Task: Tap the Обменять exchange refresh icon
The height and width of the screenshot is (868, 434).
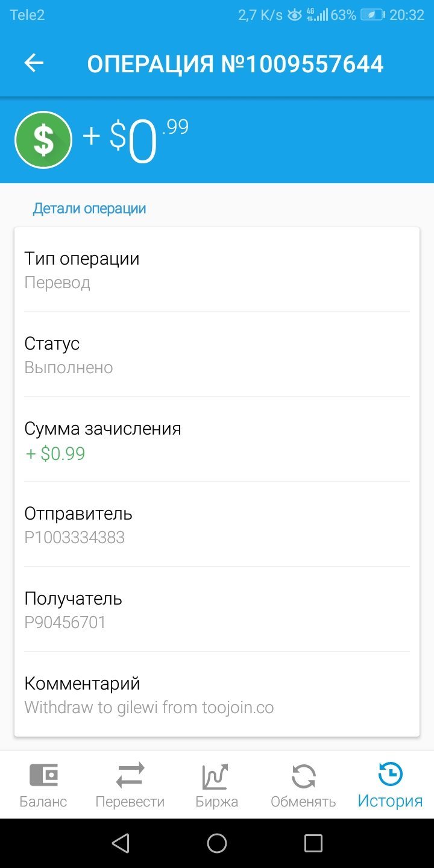Action: (303, 776)
